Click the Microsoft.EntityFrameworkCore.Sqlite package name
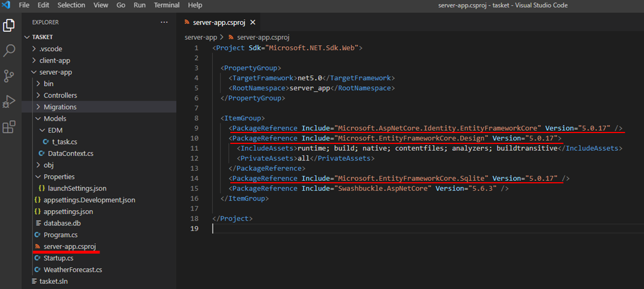Screen dimensions: 644x289 tap(411, 178)
